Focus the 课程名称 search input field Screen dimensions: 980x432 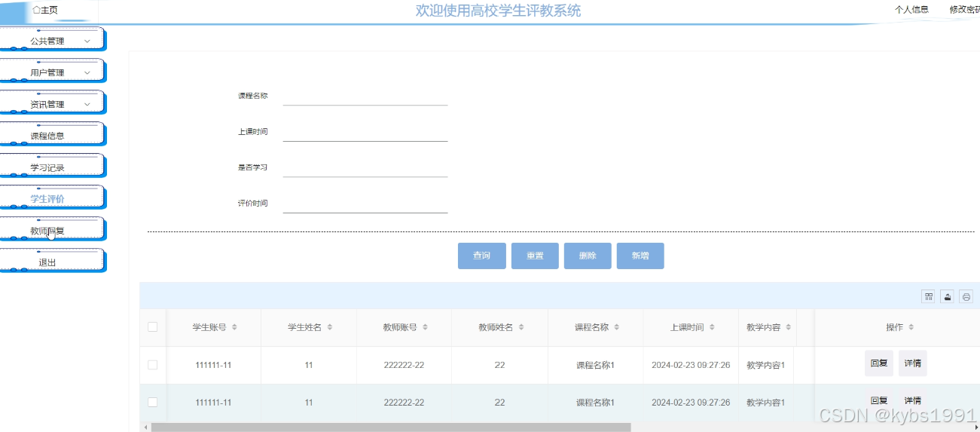(365, 97)
